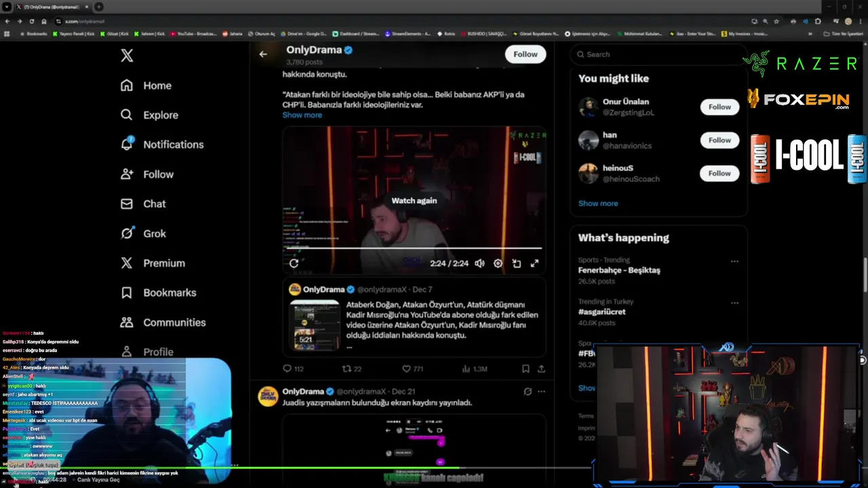868x488 pixels.
Task: Open the Explore section
Action: 149,115
